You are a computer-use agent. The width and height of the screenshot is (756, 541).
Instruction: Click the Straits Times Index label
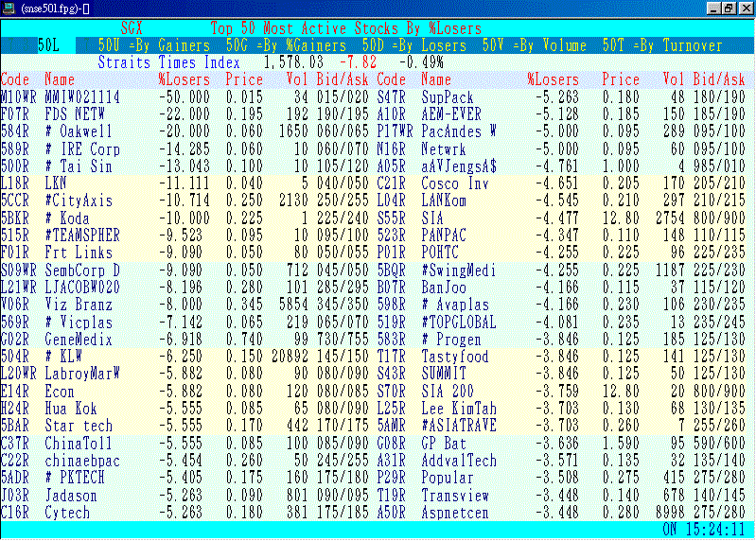click(x=168, y=62)
